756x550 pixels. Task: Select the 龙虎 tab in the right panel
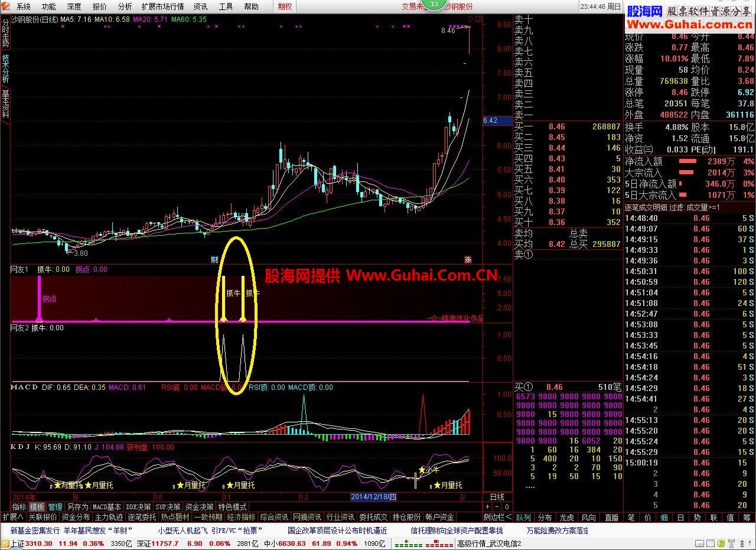pos(567,518)
